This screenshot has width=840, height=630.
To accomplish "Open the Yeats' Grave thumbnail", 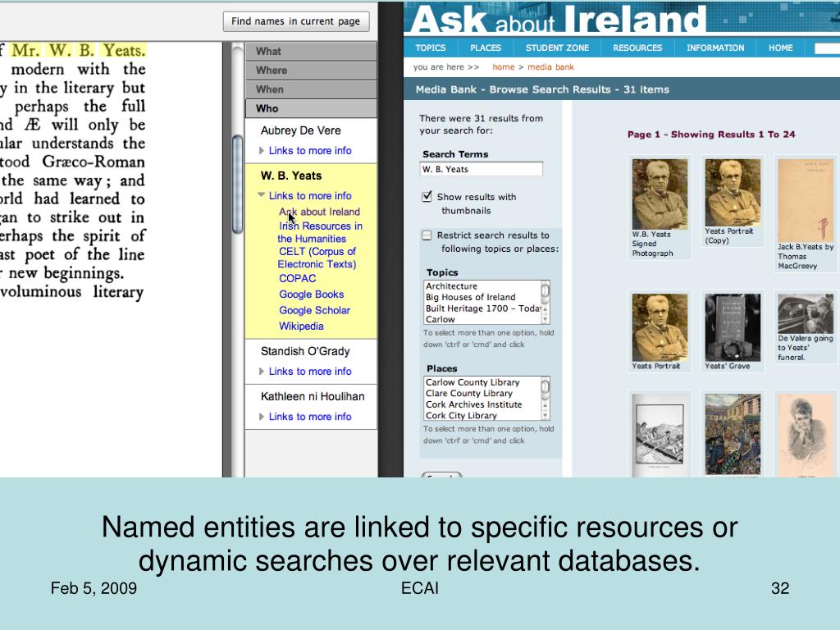I will pos(733,327).
